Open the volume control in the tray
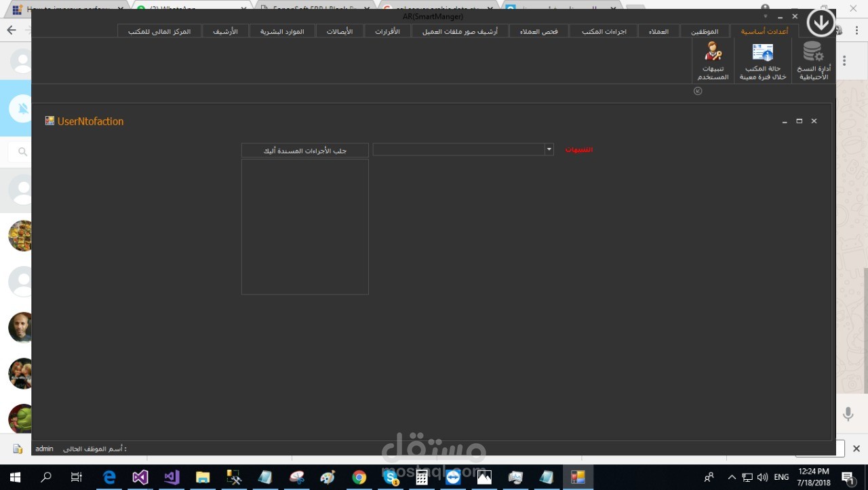The image size is (868, 490). click(762, 477)
